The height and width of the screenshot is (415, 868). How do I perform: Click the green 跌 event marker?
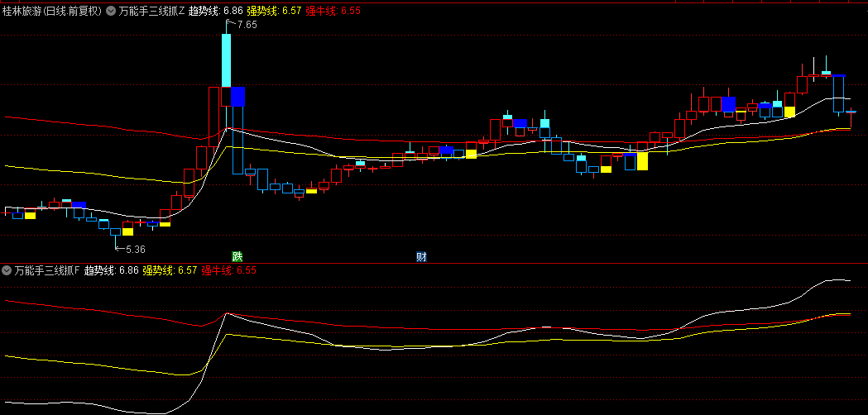[237, 256]
